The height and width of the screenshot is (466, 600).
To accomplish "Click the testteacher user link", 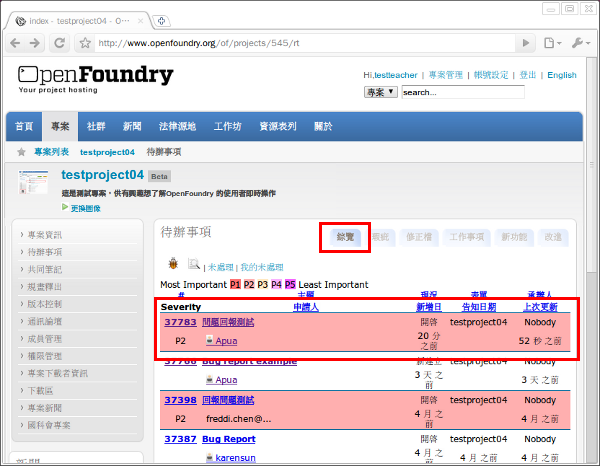I will [395, 75].
